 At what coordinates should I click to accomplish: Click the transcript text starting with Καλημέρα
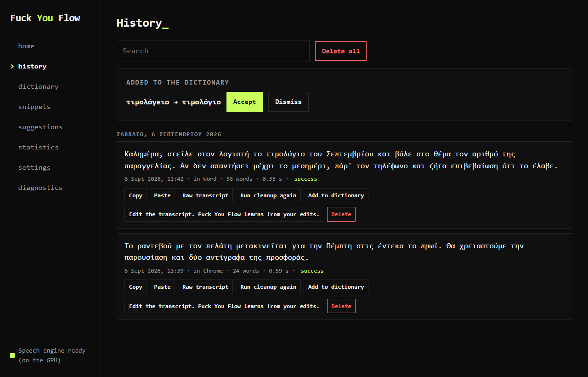click(341, 160)
